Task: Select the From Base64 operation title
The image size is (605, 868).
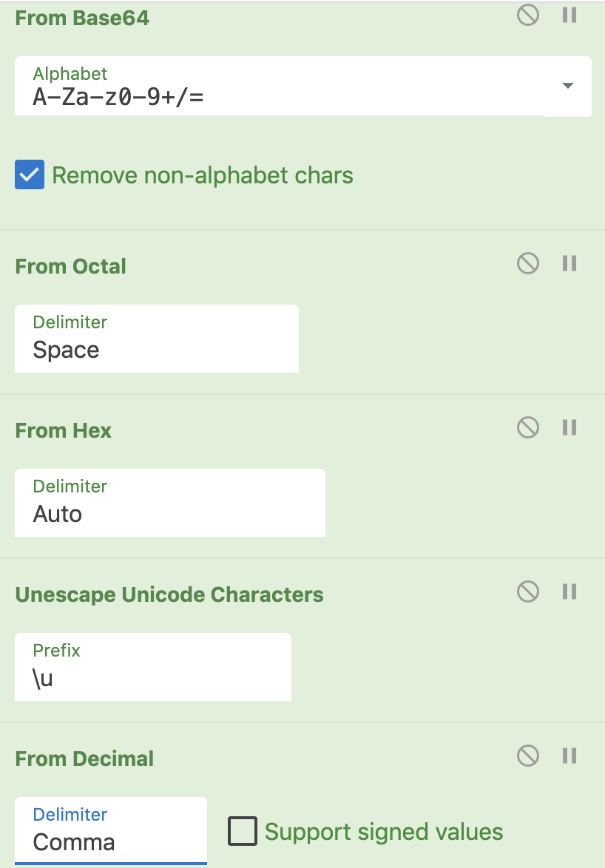Action: (82, 18)
